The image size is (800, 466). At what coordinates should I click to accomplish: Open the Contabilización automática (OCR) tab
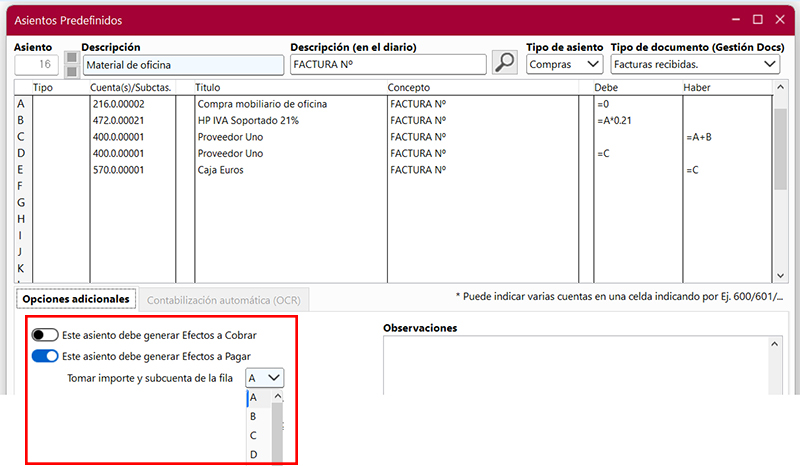click(225, 299)
